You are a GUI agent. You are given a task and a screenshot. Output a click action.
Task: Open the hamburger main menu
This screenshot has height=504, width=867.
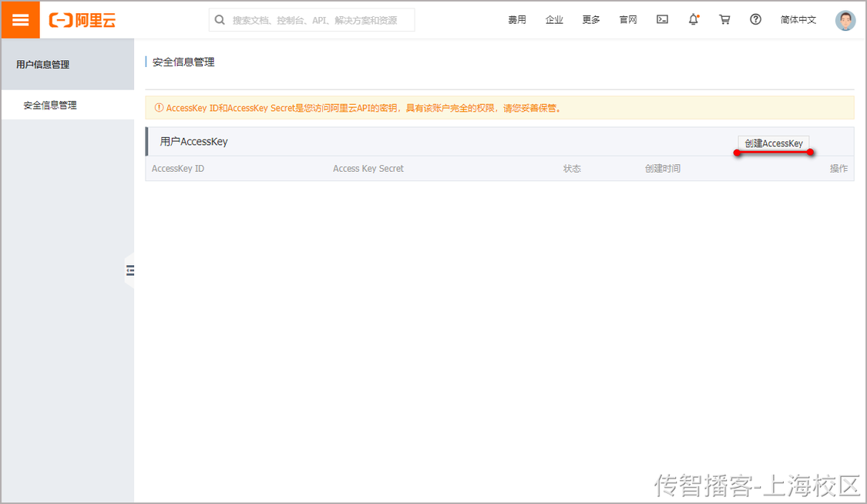click(21, 20)
